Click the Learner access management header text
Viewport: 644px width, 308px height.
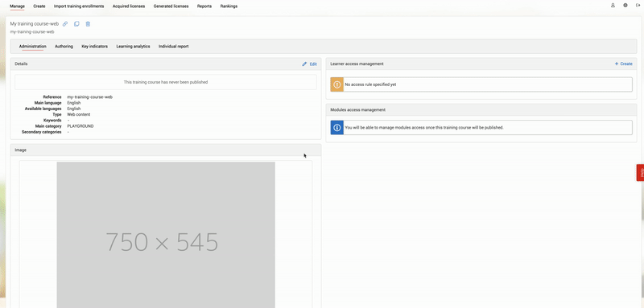[x=357, y=64]
